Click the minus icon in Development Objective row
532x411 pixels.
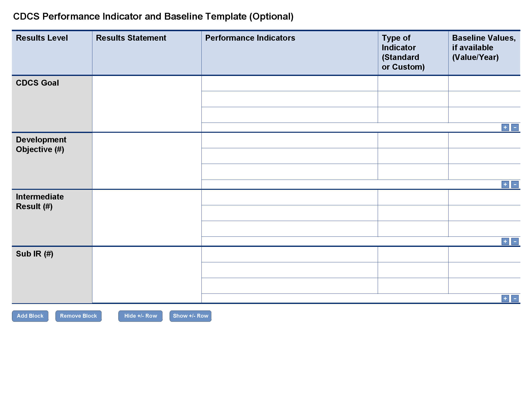pyautogui.click(x=515, y=184)
